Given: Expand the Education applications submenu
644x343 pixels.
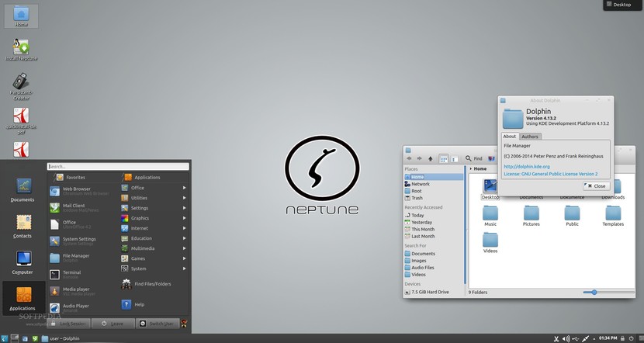Looking at the screenshot, I should tap(154, 238).
